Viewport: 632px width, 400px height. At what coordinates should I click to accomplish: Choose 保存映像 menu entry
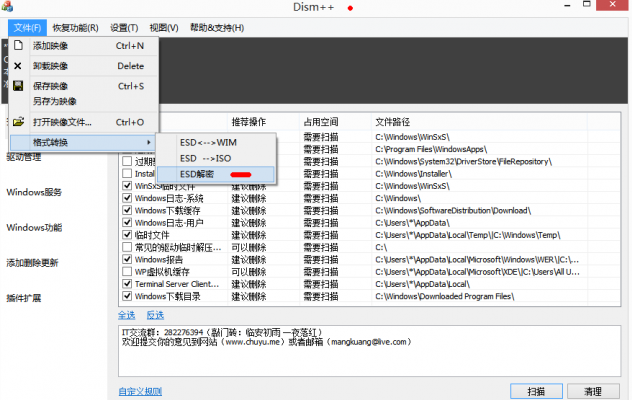point(84,86)
